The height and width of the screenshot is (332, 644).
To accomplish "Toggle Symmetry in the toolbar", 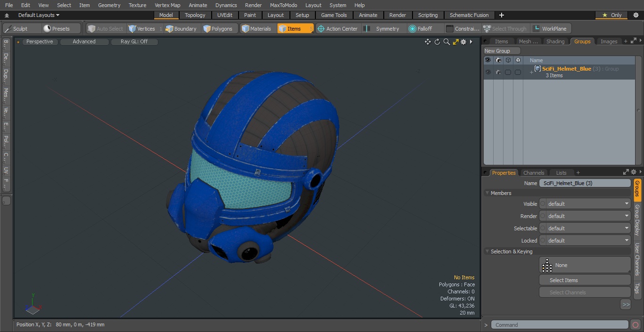I will 383,29.
